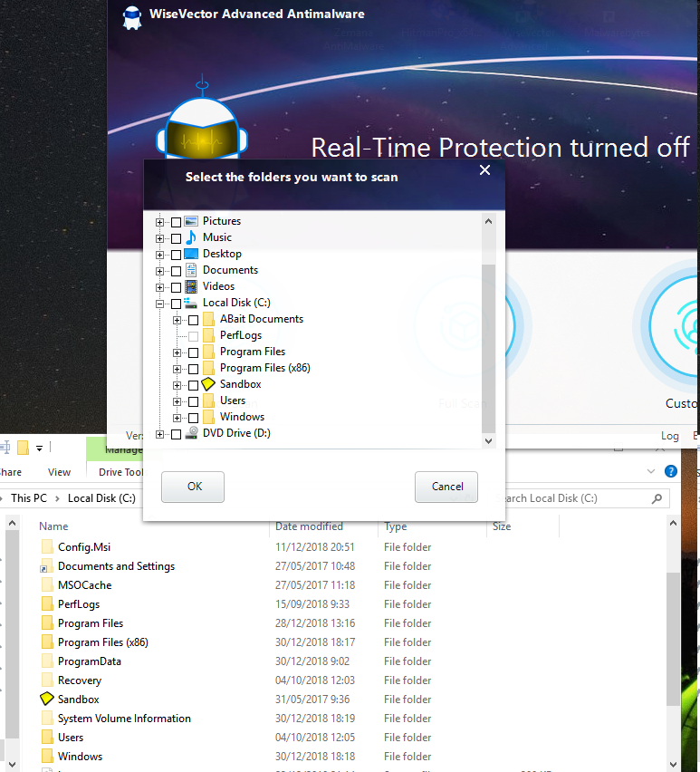Image resolution: width=700 pixels, height=772 pixels.
Task: Collapse the Local Disk (C:) tree node
Action: (159, 304)
